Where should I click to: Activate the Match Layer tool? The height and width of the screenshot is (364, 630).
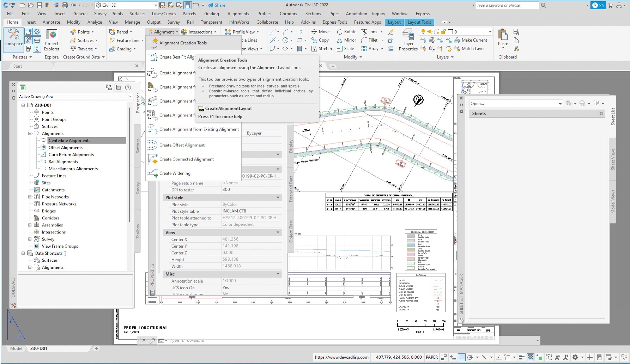click(472, 48)
